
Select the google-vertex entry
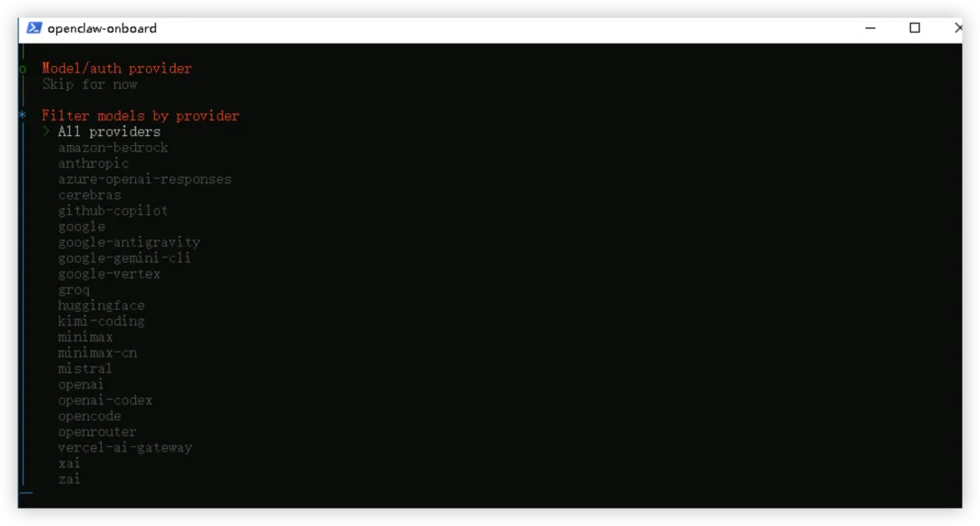(109, 274)
